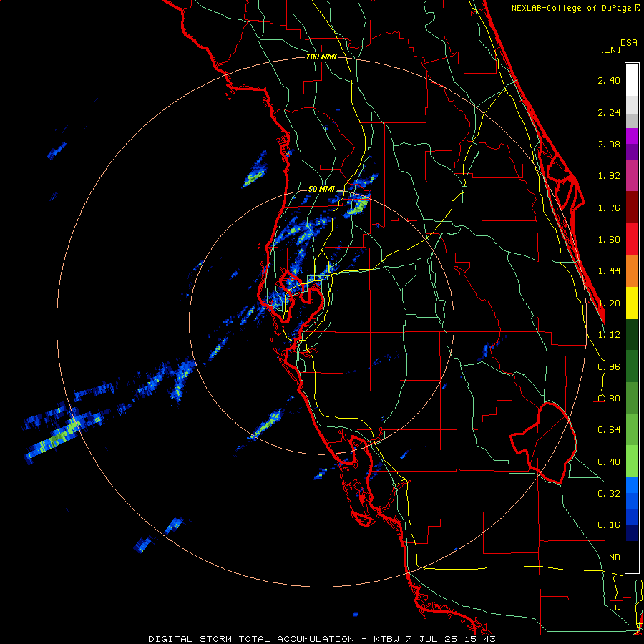Screen dimensions: 644x644
Task: Select the yellow swatch in the color scale
Action: click(632, 303)
